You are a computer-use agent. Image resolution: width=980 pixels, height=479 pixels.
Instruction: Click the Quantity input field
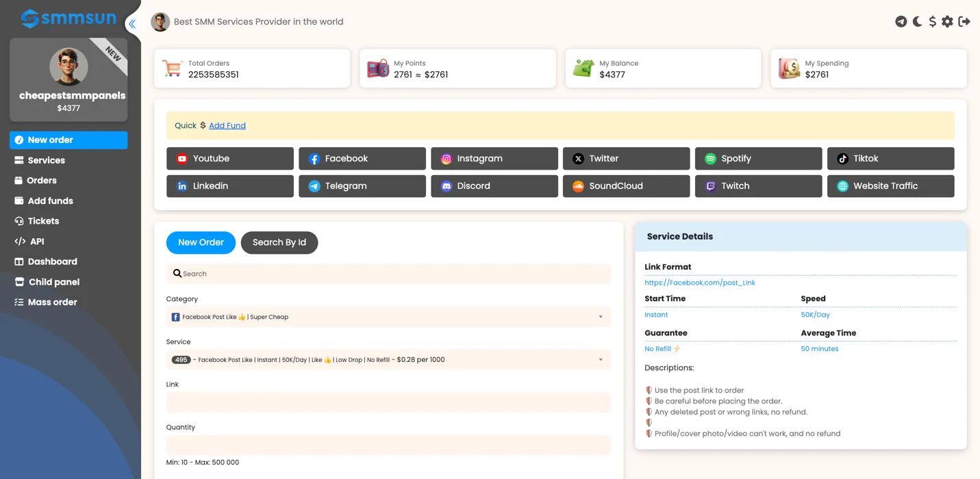(x=388, y=445)
